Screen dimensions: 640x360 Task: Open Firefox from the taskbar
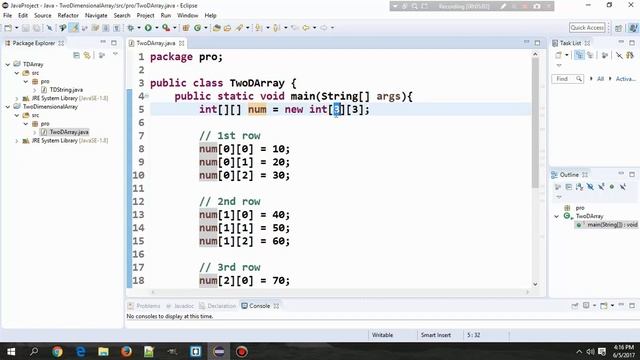click(126, 351)
